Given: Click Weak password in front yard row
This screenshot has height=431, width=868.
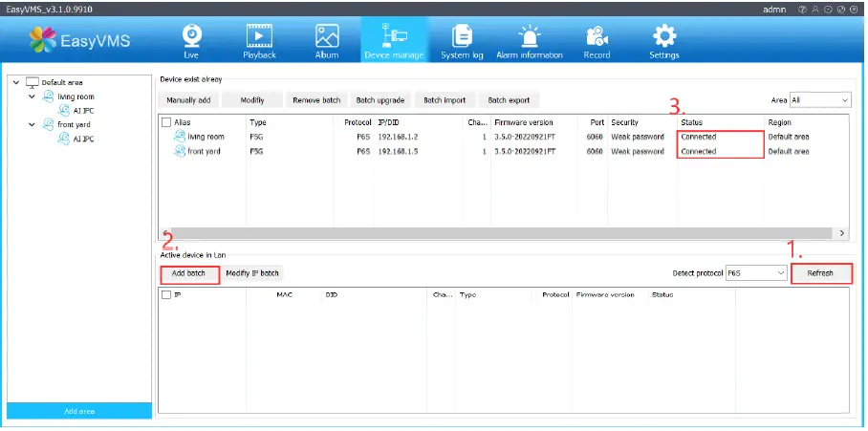Looking at the screenshot, I should click(x=638, y=151).
